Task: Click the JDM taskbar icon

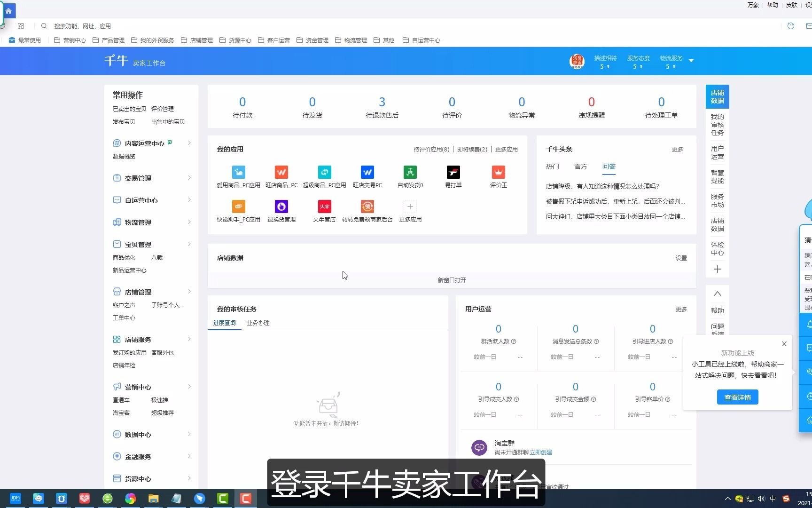Action: pyautogui.click(x=16, y=499)
